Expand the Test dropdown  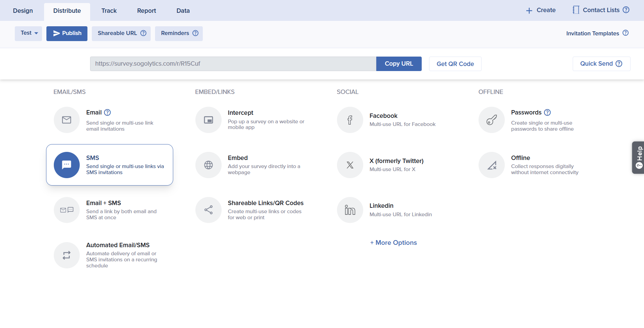tap(29, 33)
